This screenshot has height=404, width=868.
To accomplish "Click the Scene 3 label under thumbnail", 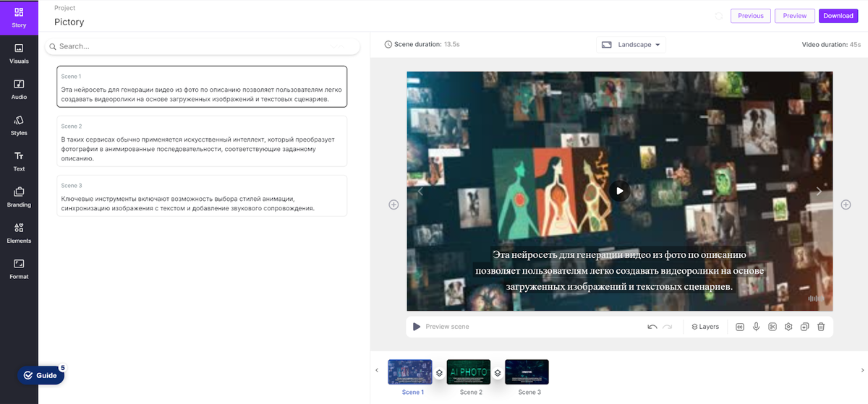I will click(529, 392).
